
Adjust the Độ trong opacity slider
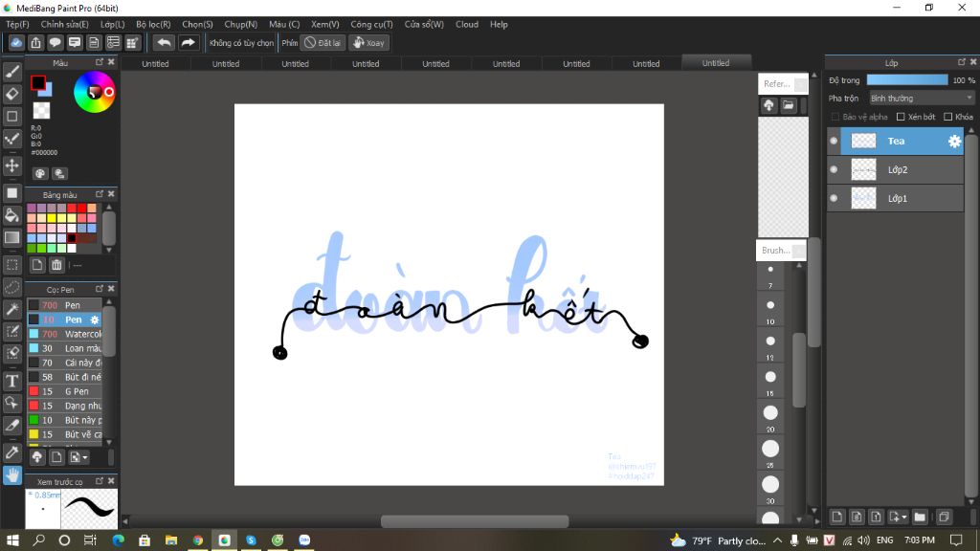pos(907,80)
